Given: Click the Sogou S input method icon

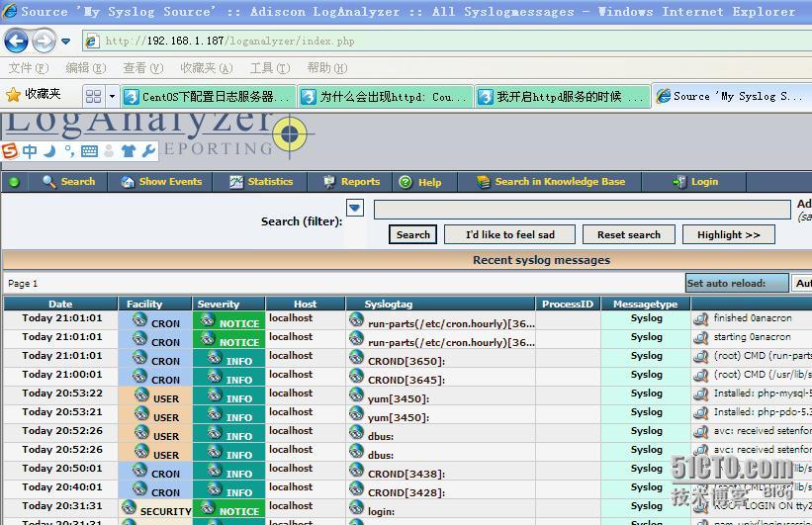Looking at the screenshot, I should [x=10, y=150].
